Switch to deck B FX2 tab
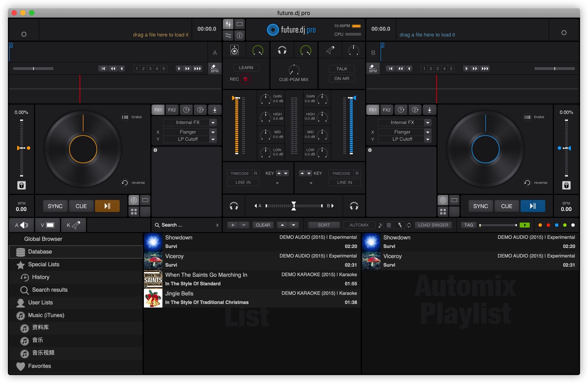This screenshot has width=588, height=383. (387, 110)
